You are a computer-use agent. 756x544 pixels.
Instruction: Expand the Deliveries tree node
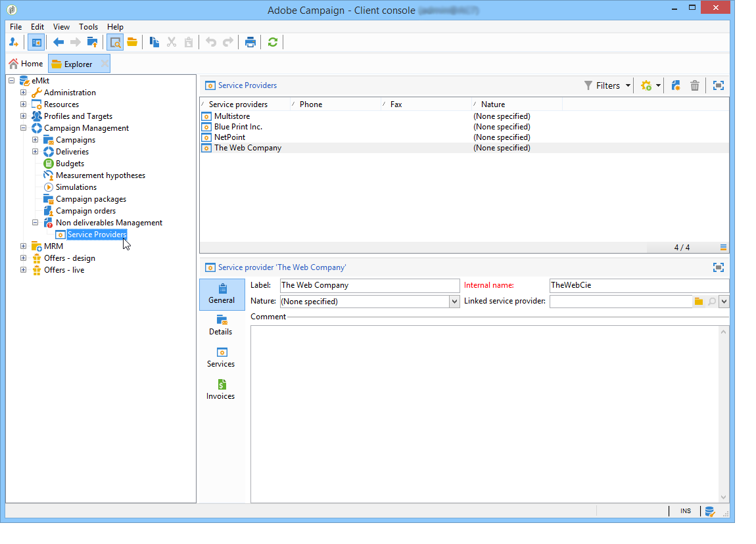tap(35, 152)
